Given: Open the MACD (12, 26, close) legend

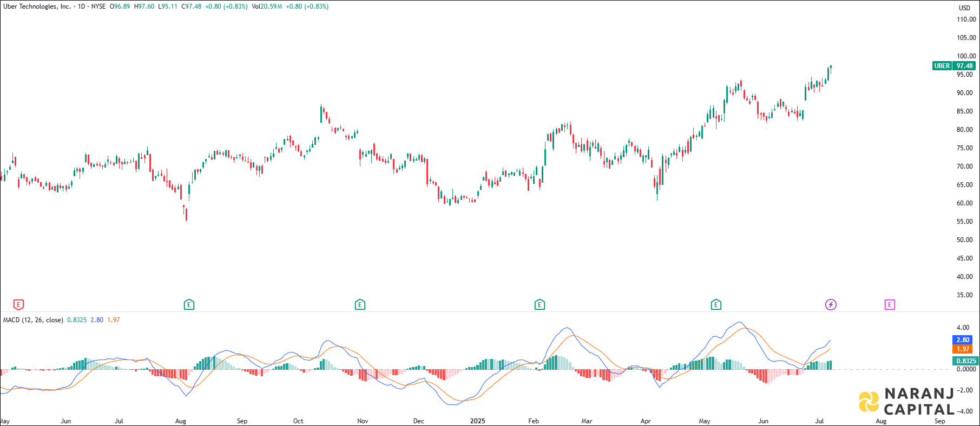Looking at the screenshot, I should pyautogui.click(x=33, y=320).
